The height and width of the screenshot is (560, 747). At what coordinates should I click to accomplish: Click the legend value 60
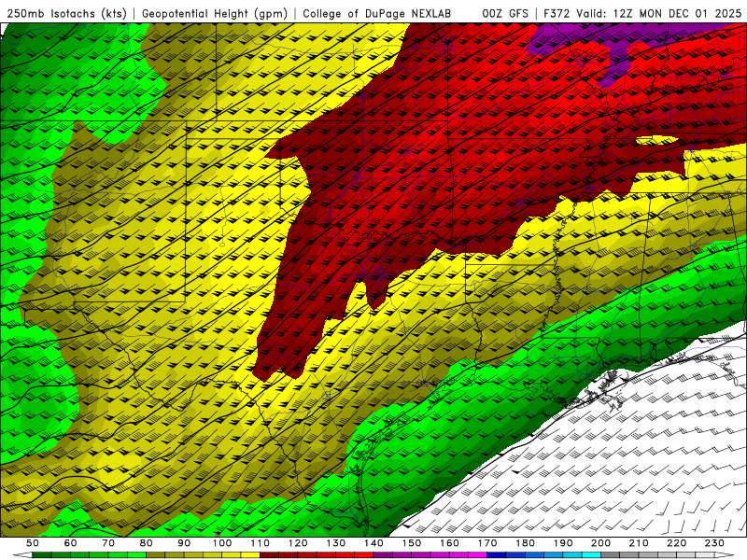tap(70, 543)
